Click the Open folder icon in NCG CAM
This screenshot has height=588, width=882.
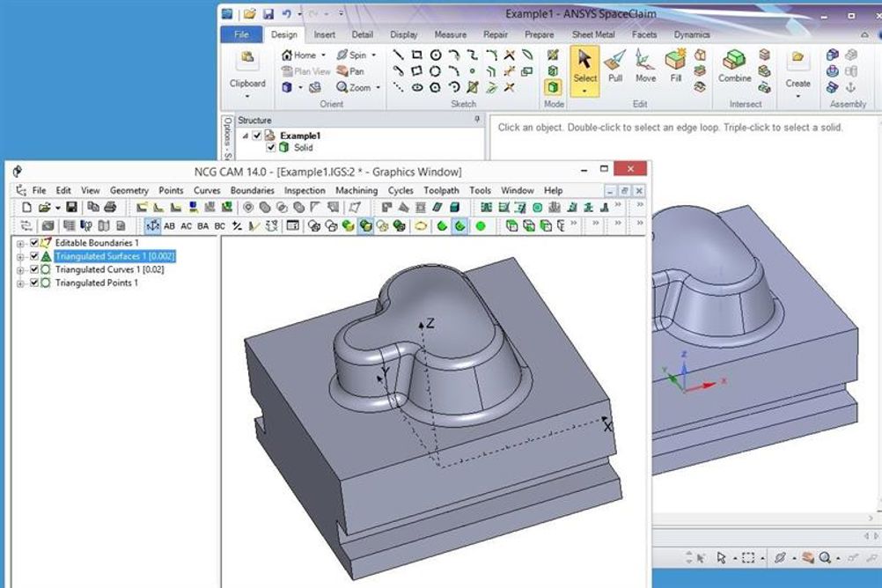point(44,208)
